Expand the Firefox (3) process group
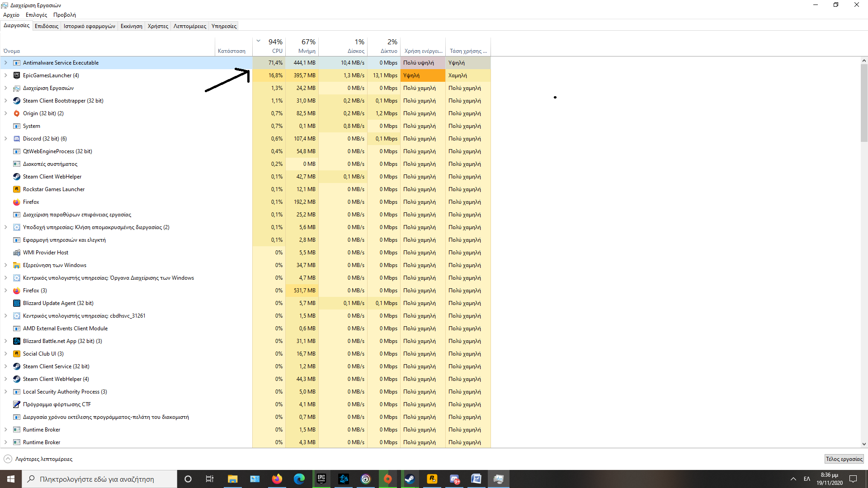This screenshot has height=488, width=868. click(6, 291)
